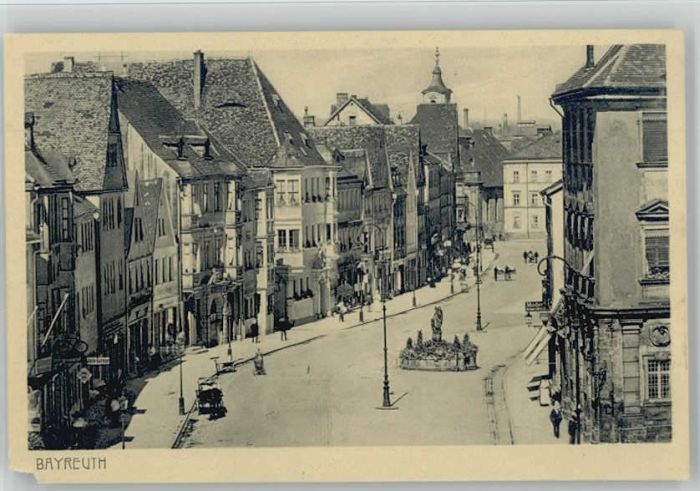Click the tall street lamp in the center of the street
Screen dimensions: 700x491
[x=386, y=315]
